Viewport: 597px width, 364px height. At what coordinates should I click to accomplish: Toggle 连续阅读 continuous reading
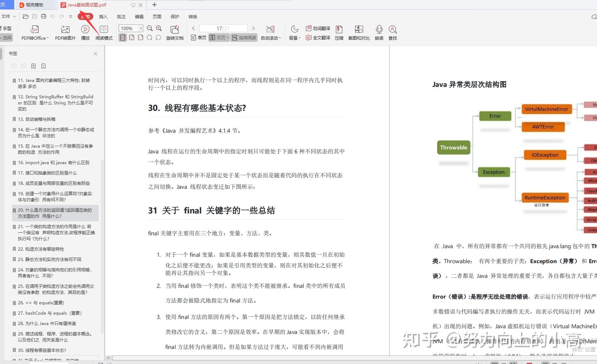click(244, 38)
